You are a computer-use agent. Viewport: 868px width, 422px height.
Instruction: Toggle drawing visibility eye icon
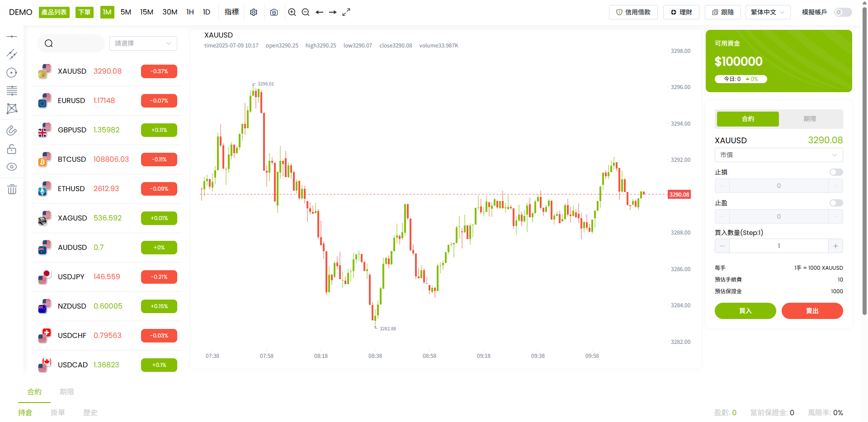coord(12,167)
